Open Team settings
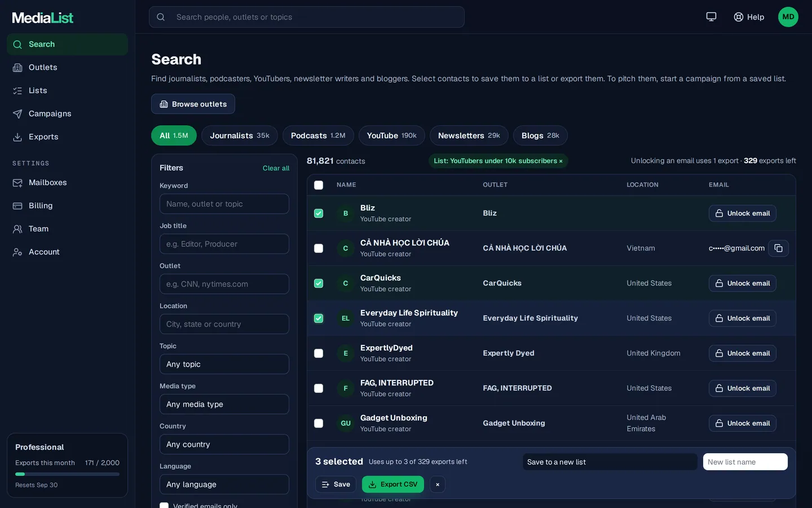Image resolution: width=812 pixels, height=508 pixels. pos(67,229)
